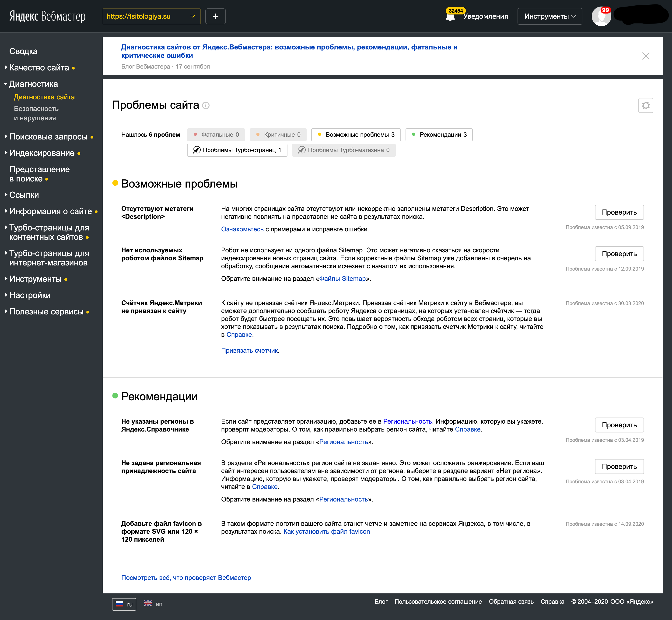
Task: Open Безопасность и нарушения menu item
Action: pos(36,113)
